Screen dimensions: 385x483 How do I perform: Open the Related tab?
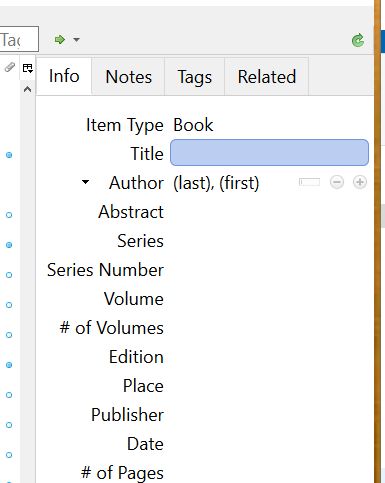267,77
